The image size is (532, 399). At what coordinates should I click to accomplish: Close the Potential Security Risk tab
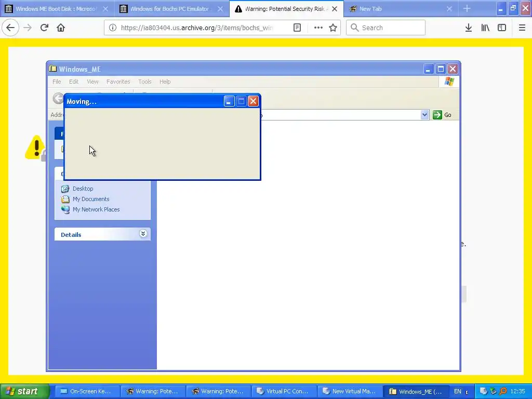(335, 9)
